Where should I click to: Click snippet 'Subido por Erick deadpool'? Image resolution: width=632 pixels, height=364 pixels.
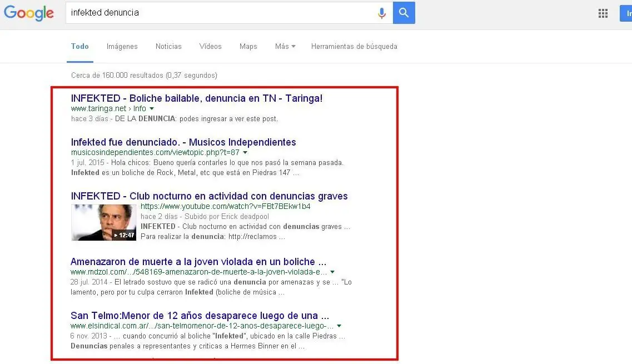tap(227, 217)
